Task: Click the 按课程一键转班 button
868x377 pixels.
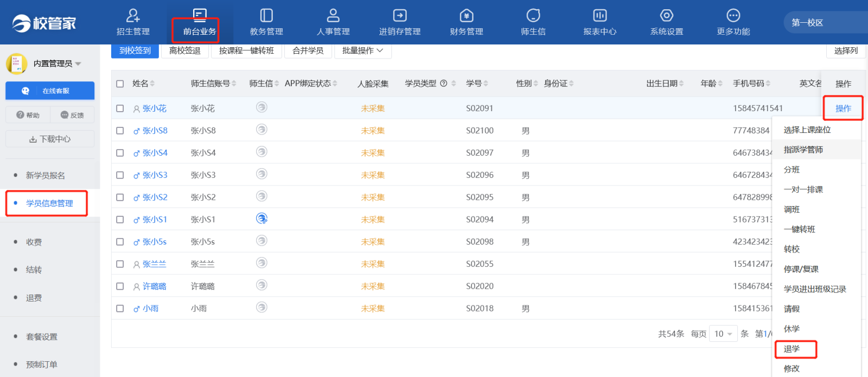Action: (246, 50)
